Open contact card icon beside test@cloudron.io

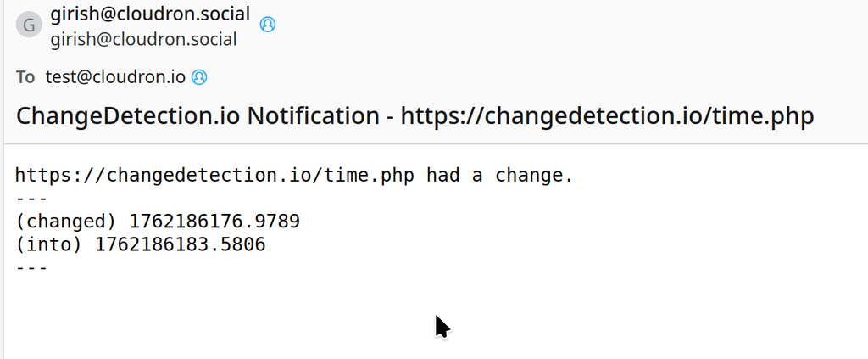pyautogui.click(x=199, y=77)
